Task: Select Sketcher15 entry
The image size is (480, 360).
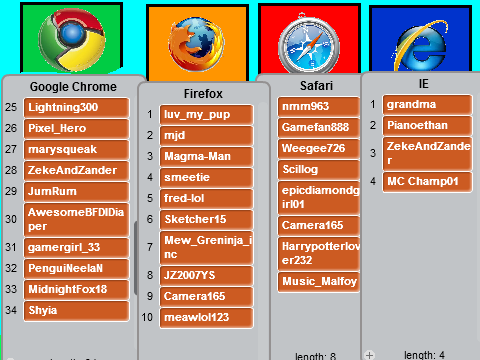Action: [207, 220]
